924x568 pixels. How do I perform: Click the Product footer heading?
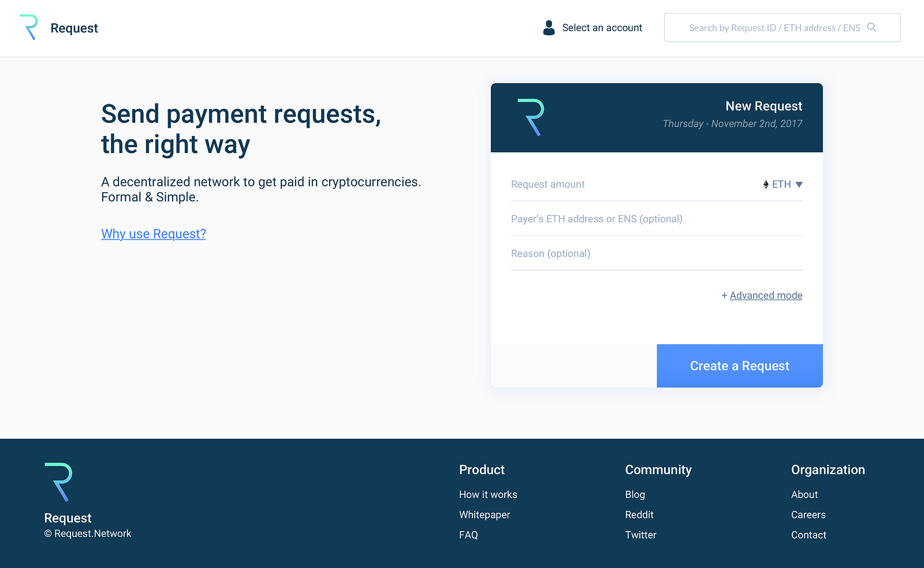coord(482,470)
